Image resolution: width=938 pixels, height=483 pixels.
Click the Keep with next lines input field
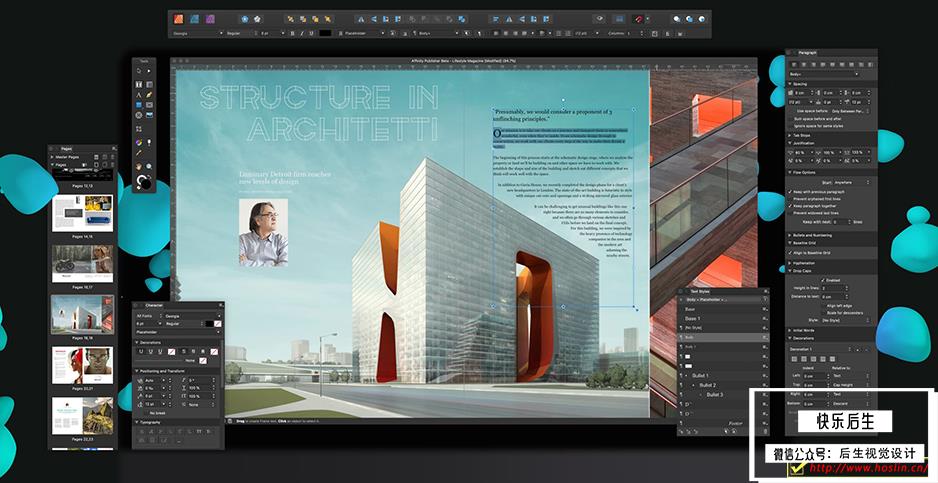[x=842, y=221]
